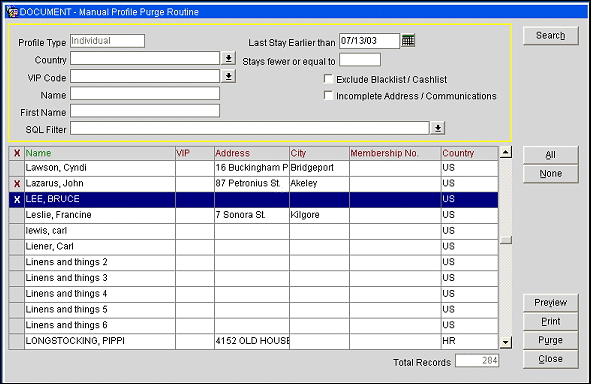The image size is (591, 384).
Task: Click the application icon in title bar
Action: pos(12,12)
